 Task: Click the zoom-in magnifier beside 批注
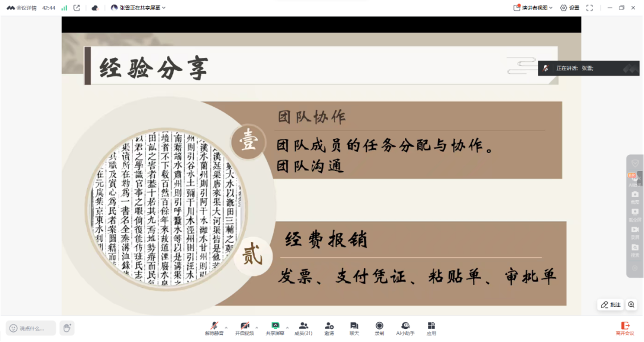[x=631, y=304]
